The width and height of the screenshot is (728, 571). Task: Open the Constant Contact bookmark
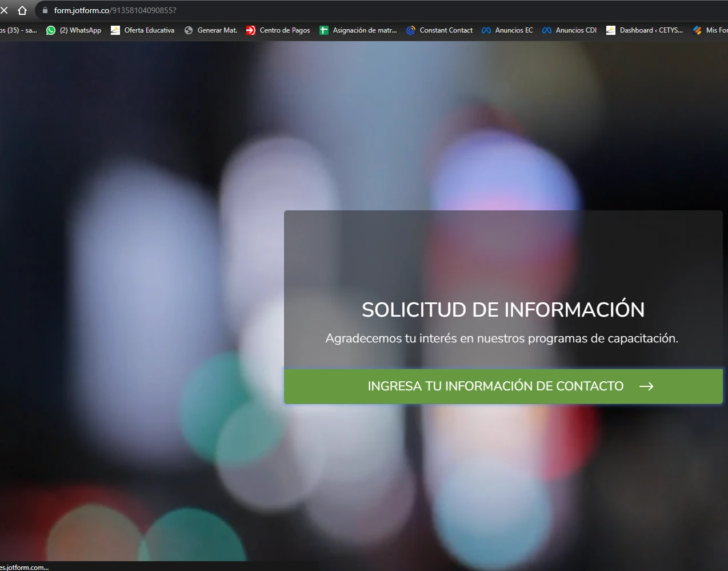[439, 30]
